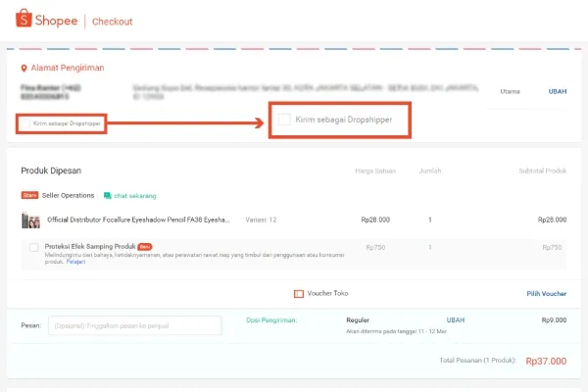
Task: Click the Voucher Toko ticket icon
Action: click(299, 294)
